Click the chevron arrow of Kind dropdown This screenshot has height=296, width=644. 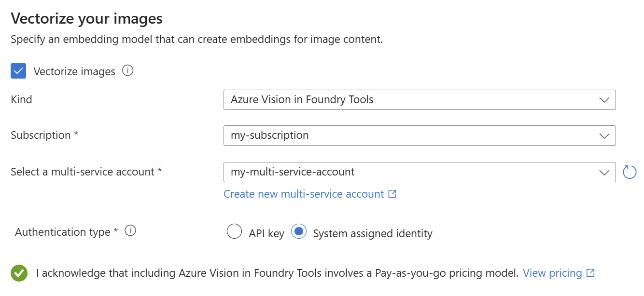coord(604,100)
